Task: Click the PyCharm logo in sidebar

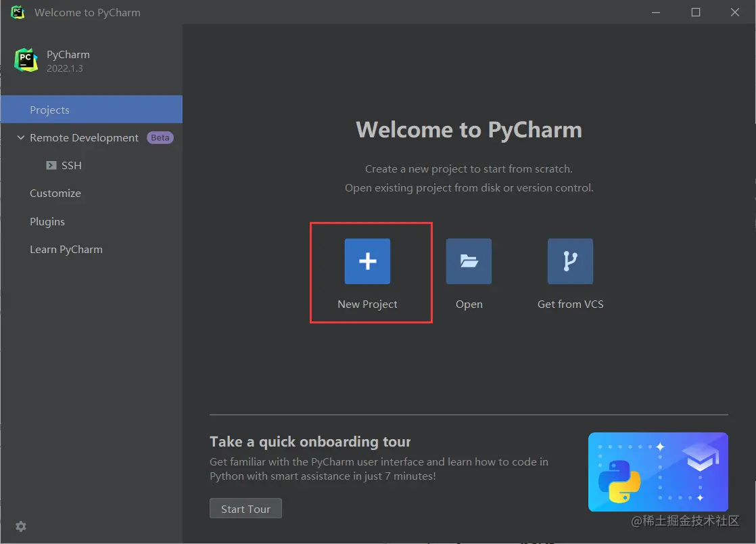Action: click(x=26, y=60)
